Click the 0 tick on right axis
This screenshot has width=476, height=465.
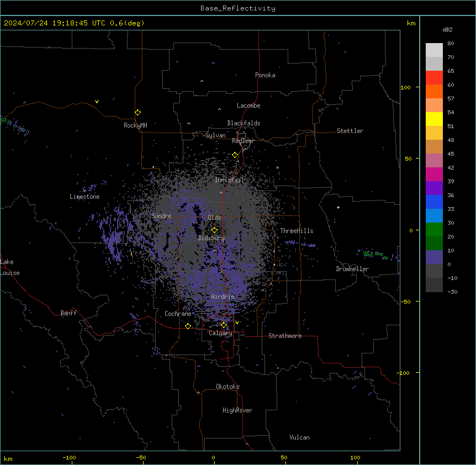pyautogui.click(x=411, y=231)
